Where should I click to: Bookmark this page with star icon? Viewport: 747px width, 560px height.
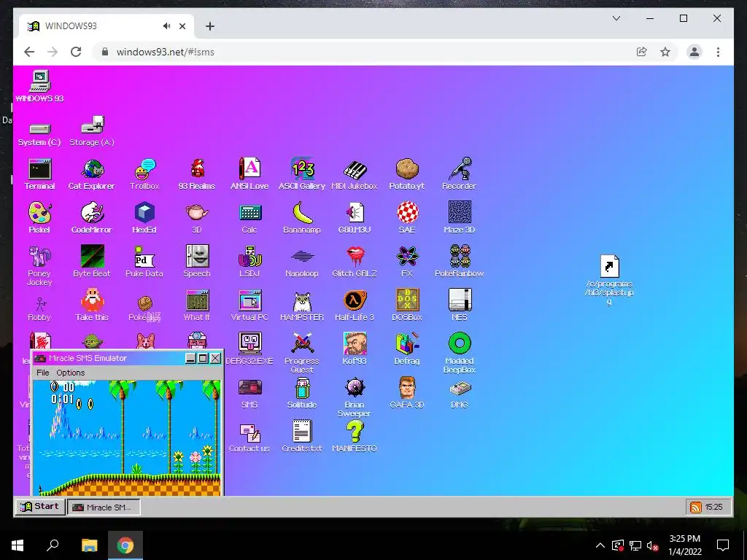point(665,52)
